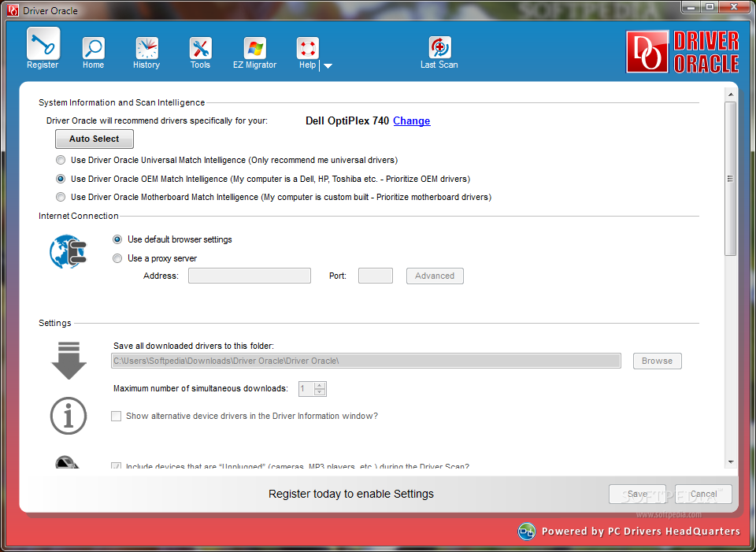Increase simultaneous downloads with up arrow
The width and height of the screenshot is (756, 552).
tap(320, 385)
